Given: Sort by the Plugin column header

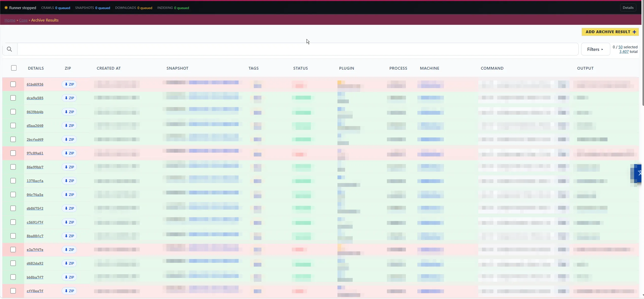Looking at the screenshot, I should click(x=347, y=68).
